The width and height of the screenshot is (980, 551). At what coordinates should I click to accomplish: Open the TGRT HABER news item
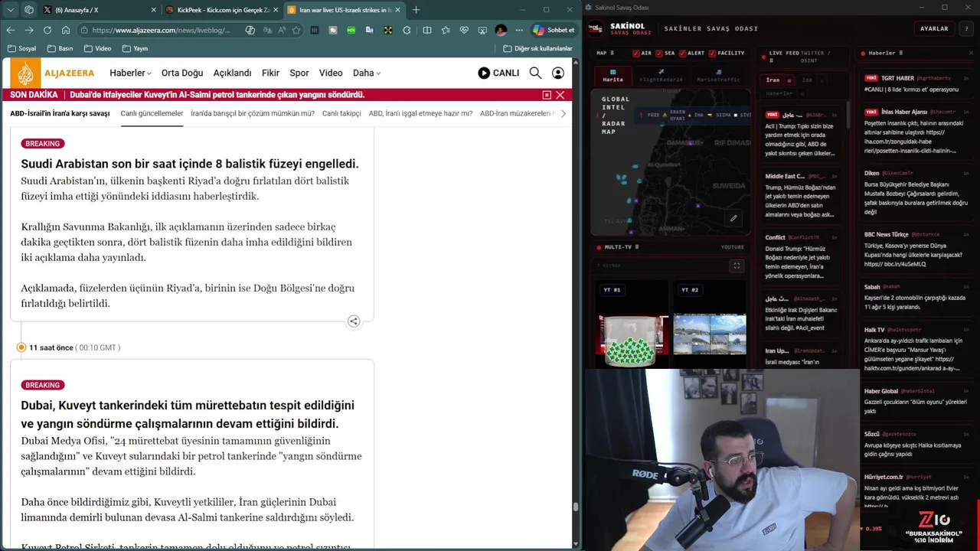(x=916, y=83)
